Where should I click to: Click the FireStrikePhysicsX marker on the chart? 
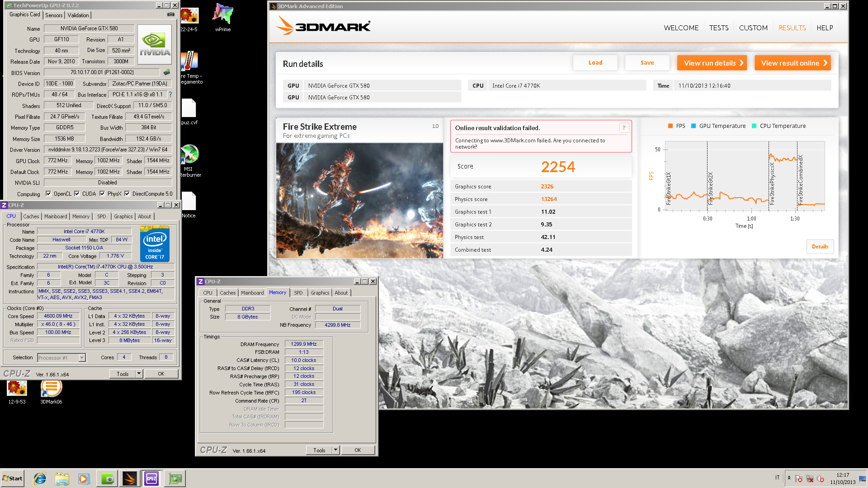coord(772,183)
